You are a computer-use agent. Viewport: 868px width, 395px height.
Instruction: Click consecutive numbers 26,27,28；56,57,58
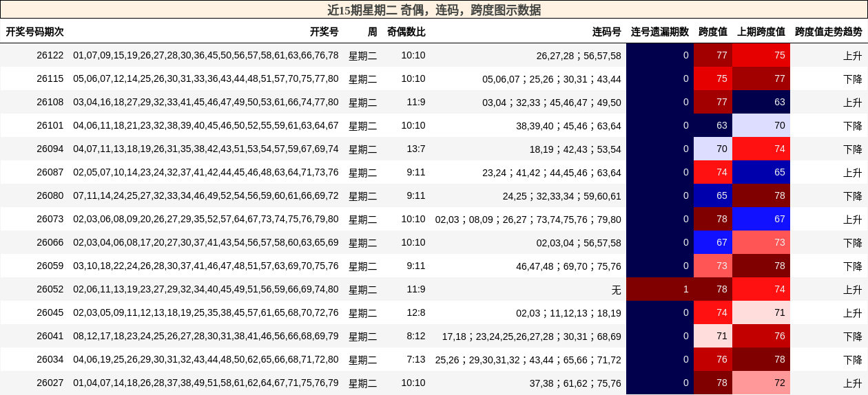[x=579, y=56]
